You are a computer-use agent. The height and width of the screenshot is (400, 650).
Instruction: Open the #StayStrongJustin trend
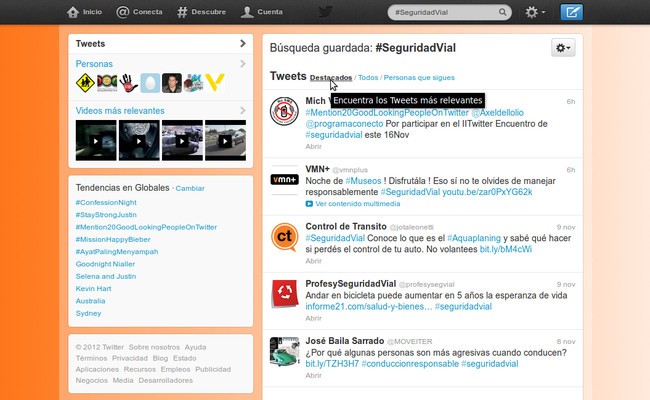click(106, 215)
